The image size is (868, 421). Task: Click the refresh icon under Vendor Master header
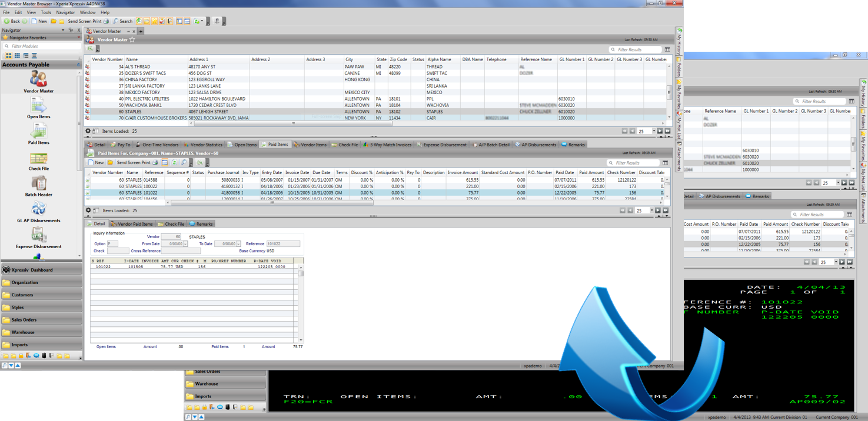coord(91,49)
